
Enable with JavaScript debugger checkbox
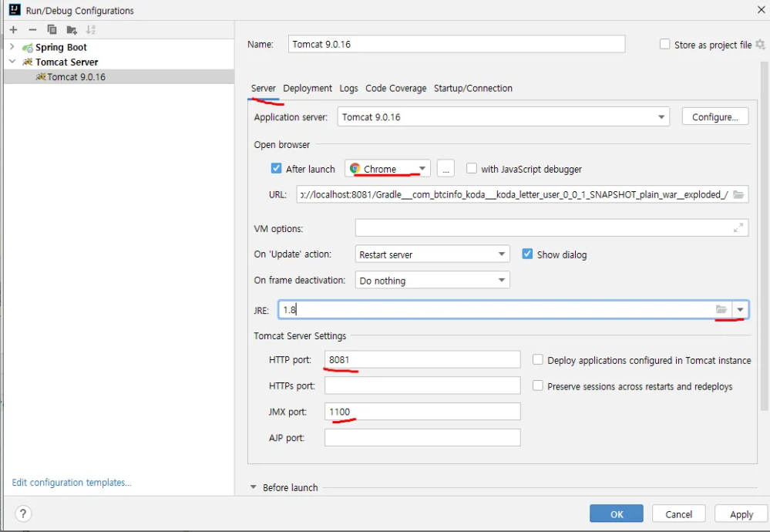pos(472,169)
